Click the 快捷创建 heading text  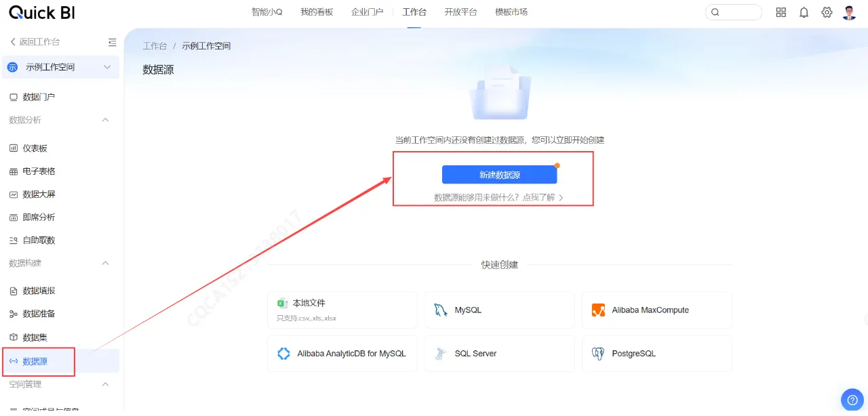coord(500,265)
